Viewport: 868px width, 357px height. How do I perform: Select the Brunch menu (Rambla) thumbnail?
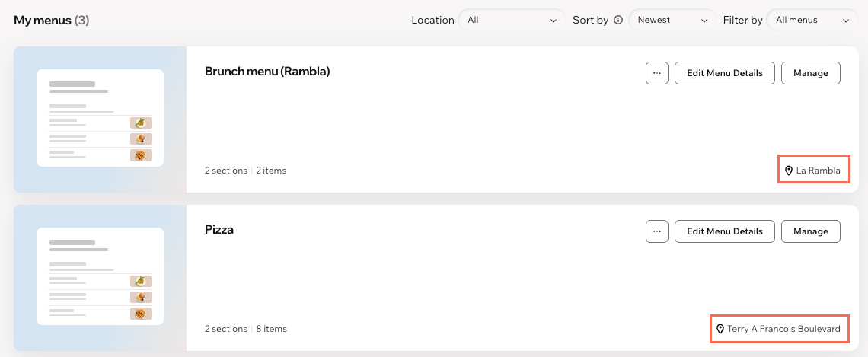coord(101,120)
